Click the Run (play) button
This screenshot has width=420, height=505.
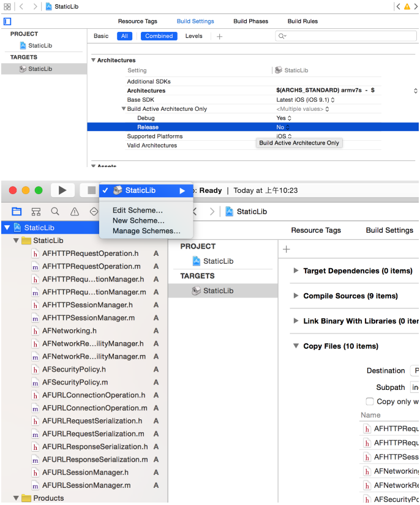(62, 190)
